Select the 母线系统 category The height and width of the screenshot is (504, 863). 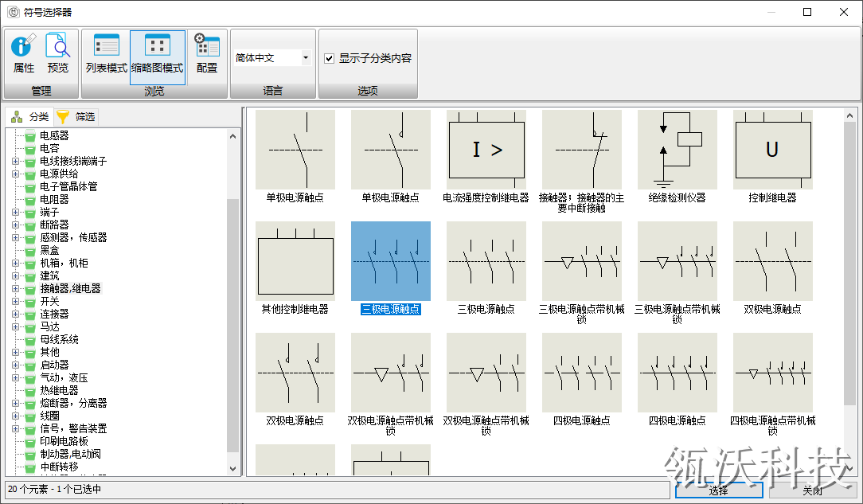(x=59, y=339)
